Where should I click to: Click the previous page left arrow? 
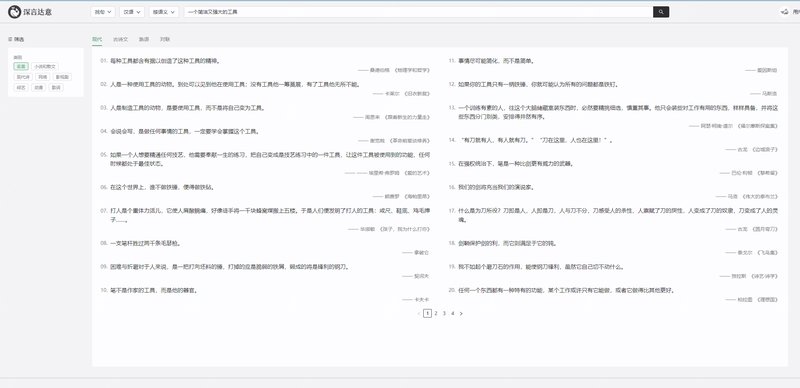tap(419, 313)
